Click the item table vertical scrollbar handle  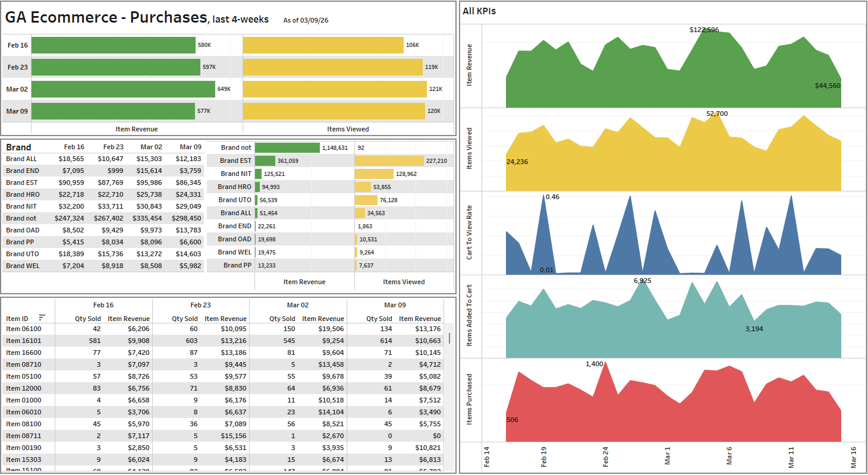coord(449,338)
